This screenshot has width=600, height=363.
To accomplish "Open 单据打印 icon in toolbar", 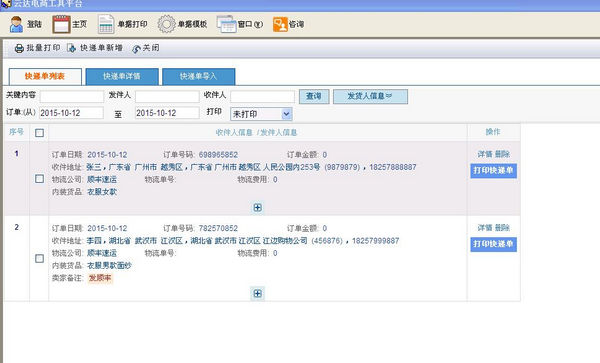I will tap(106, 24).
